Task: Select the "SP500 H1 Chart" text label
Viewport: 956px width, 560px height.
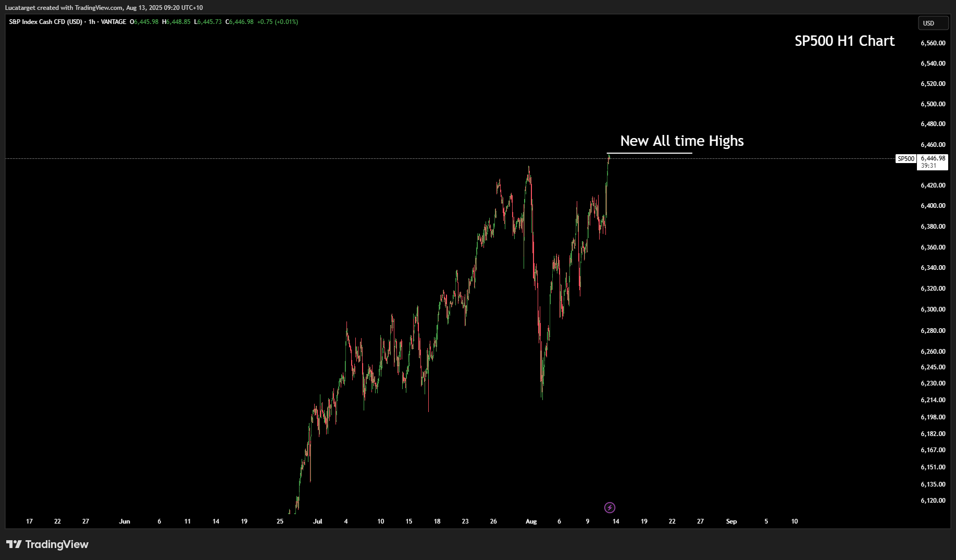Action: [844, 41]
